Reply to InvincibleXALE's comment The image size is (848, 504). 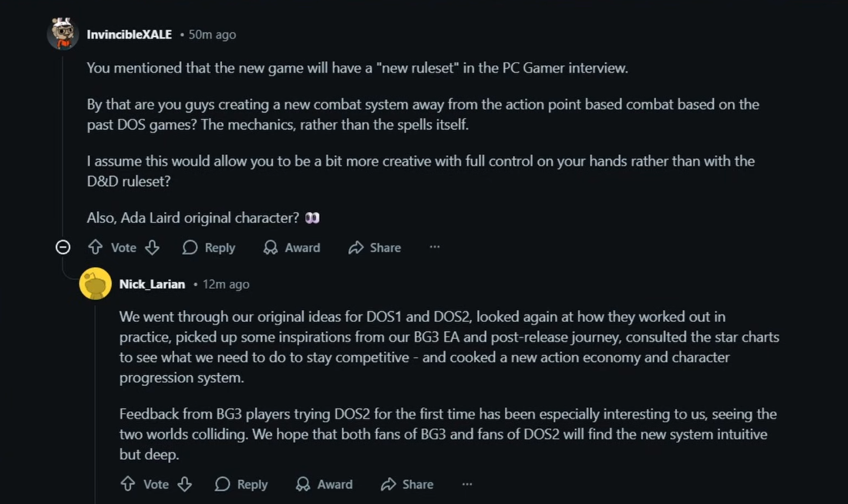tap(209, 247)
